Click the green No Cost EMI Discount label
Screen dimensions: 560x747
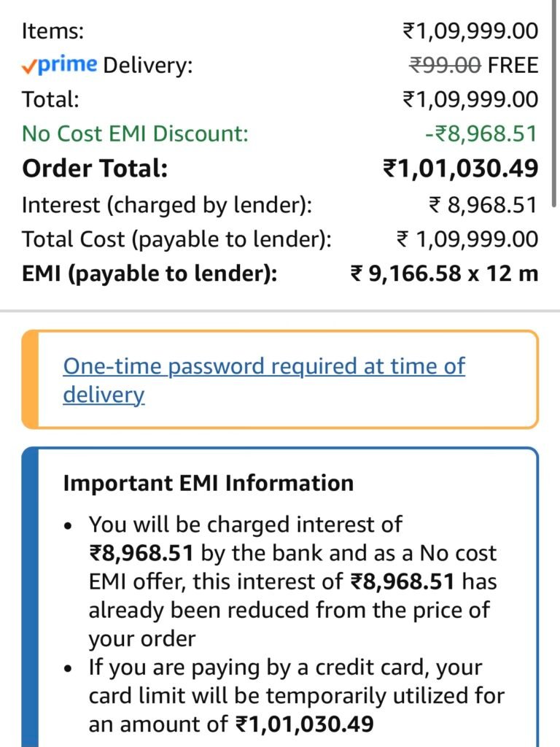coord(135,134)
